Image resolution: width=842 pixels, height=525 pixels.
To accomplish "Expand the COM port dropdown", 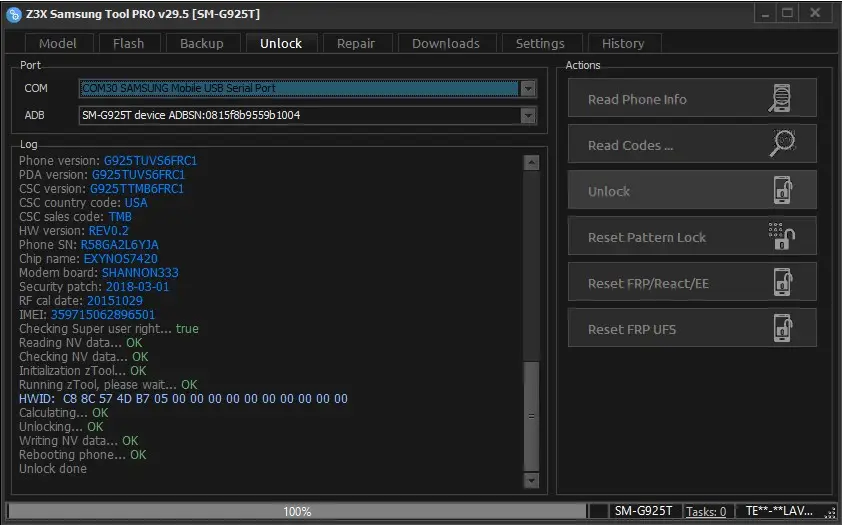I will coord(528,88).
